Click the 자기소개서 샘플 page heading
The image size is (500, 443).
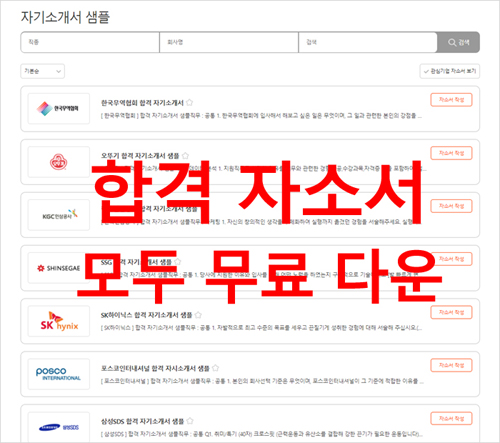click(x=65, y=17)
